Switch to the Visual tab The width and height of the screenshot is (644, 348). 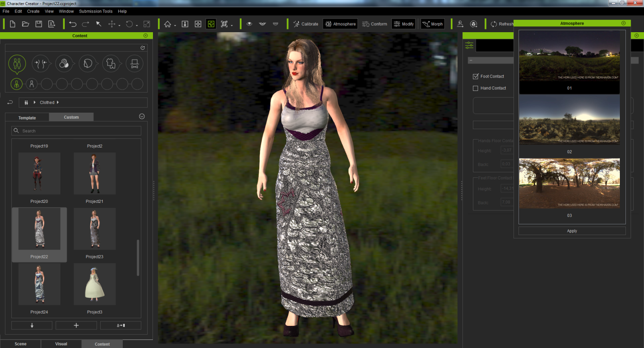[61, 344]
